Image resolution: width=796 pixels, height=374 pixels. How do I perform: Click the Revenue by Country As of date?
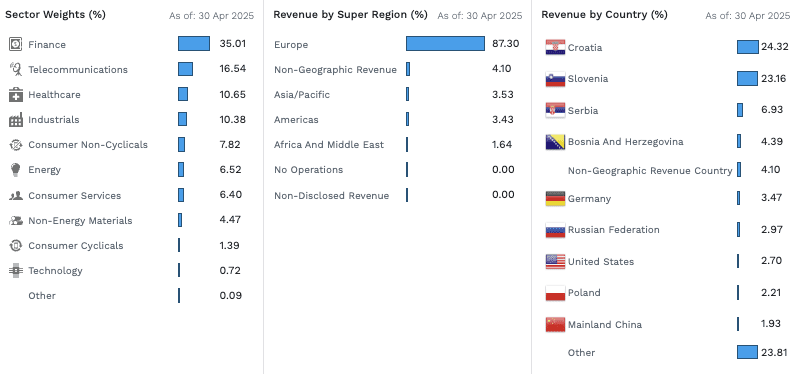(x=747, y=16)
